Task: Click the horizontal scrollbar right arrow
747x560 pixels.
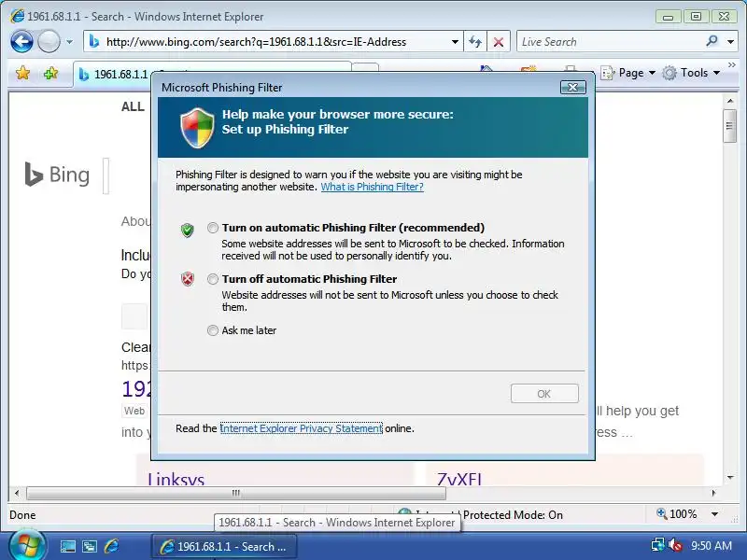Action: [713, 493]
